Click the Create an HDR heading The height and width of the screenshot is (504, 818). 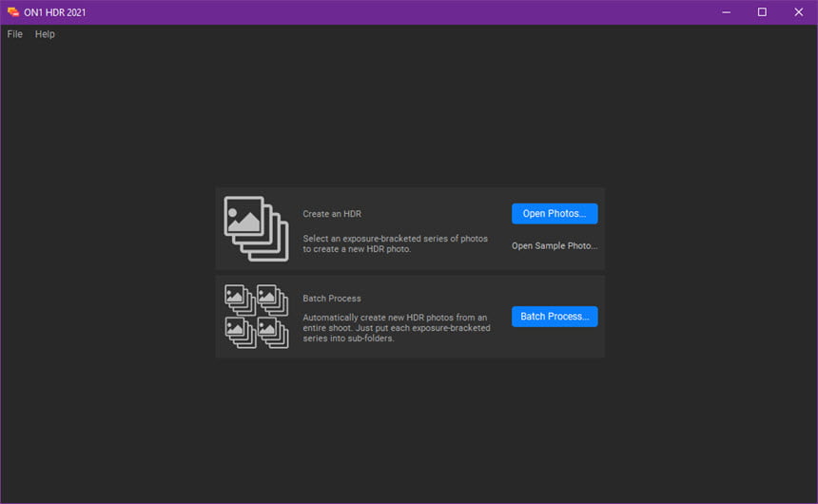point(332,214)
